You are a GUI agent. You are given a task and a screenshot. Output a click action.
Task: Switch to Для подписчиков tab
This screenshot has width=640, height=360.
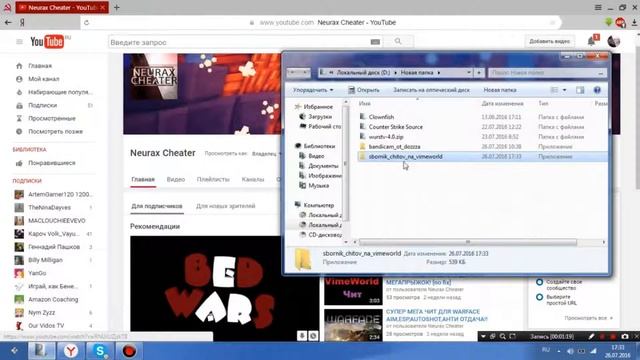pyautogui.click(x=157, y=206)
